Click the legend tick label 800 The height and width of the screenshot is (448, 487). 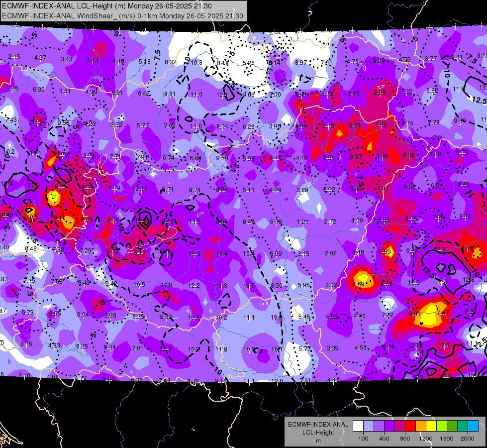(x=405, y=439)
